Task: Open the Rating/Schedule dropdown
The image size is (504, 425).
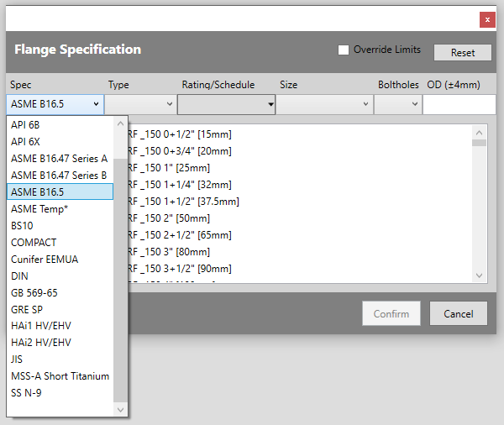Action: pos(226,104)
